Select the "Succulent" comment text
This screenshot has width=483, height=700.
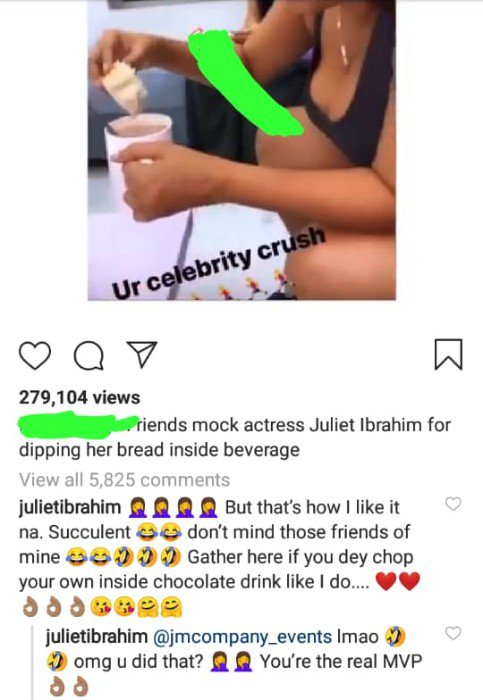point(89,532)
